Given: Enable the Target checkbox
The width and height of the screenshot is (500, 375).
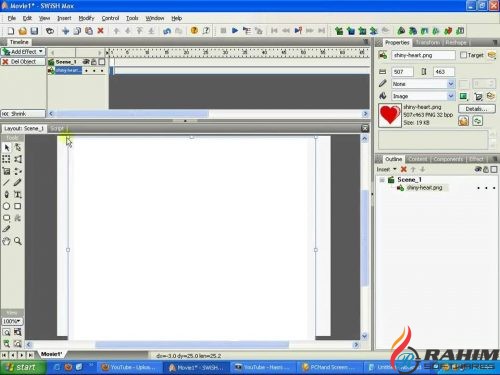Looking at the screenshot, I should pos(463,55).
